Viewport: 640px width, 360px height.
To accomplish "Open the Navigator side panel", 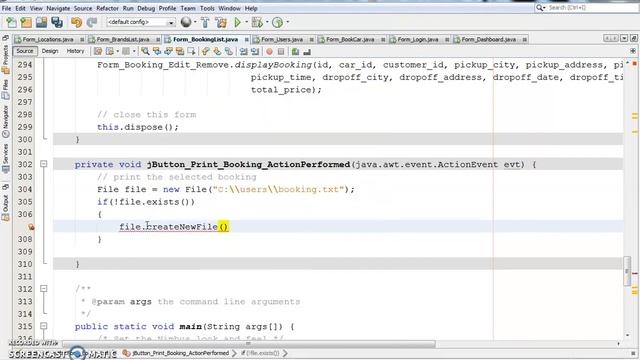I will [5, 121].
